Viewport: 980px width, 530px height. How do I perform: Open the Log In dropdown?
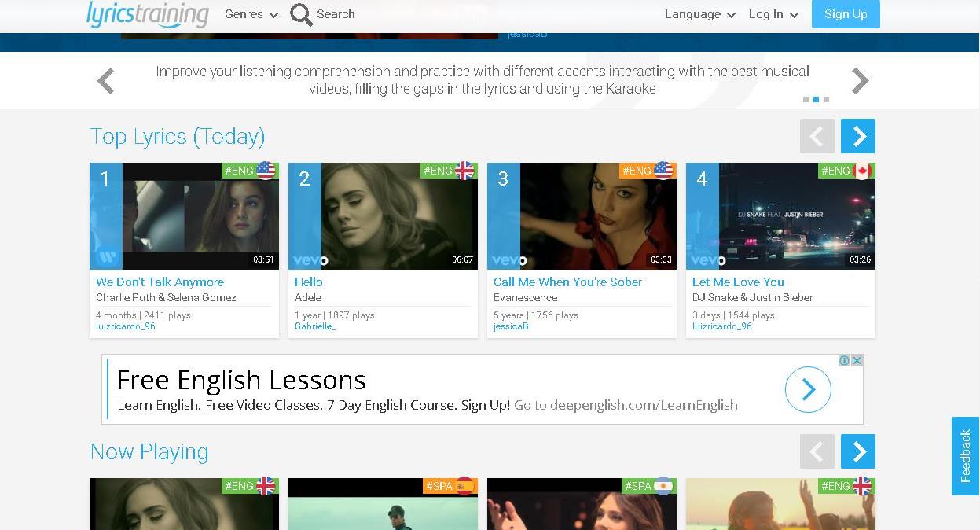pos(773,14)
